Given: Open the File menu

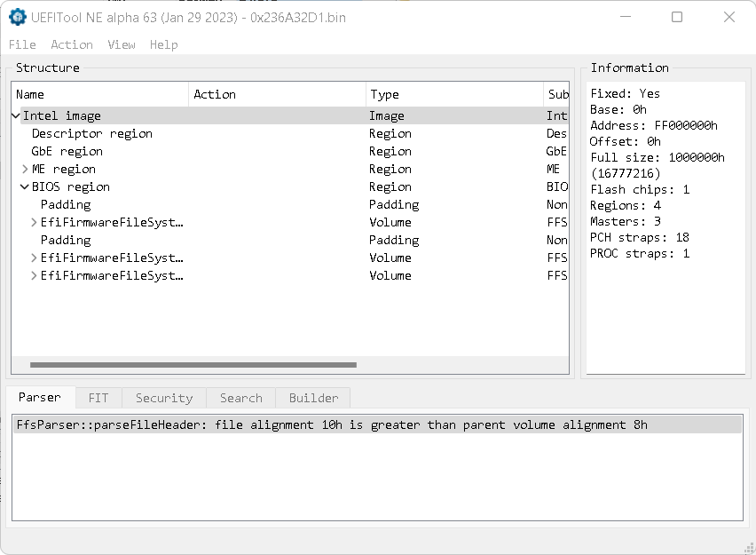Looking at the screenshot, I should 22,44.
